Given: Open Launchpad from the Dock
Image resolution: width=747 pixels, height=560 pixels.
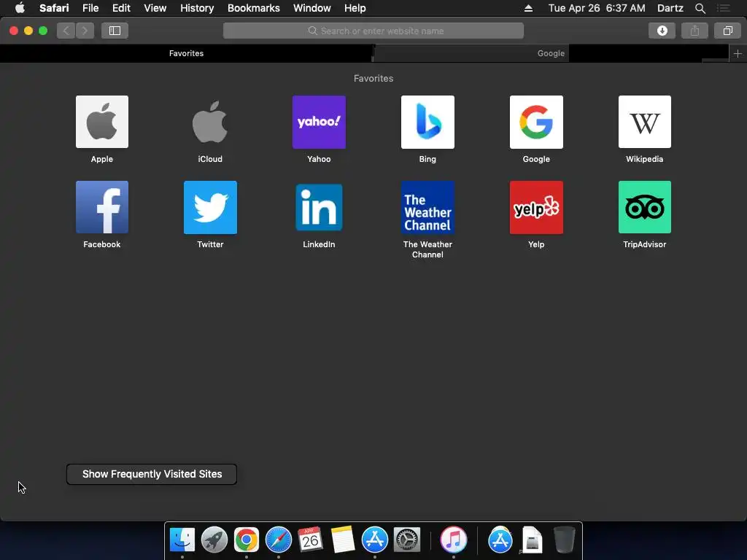Looking at the screenshot, I should click(x=214, y=540).
